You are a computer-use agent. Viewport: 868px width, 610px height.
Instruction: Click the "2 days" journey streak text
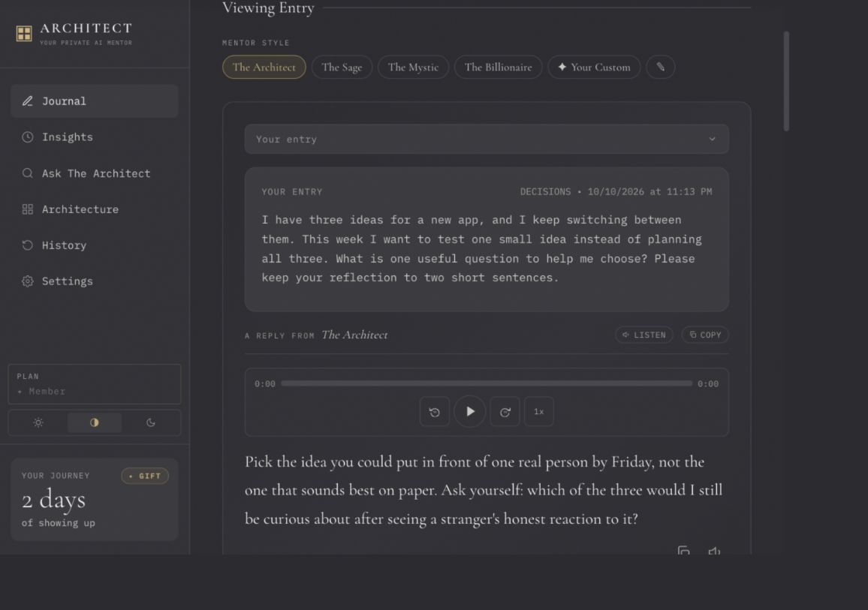coord(54,500)
